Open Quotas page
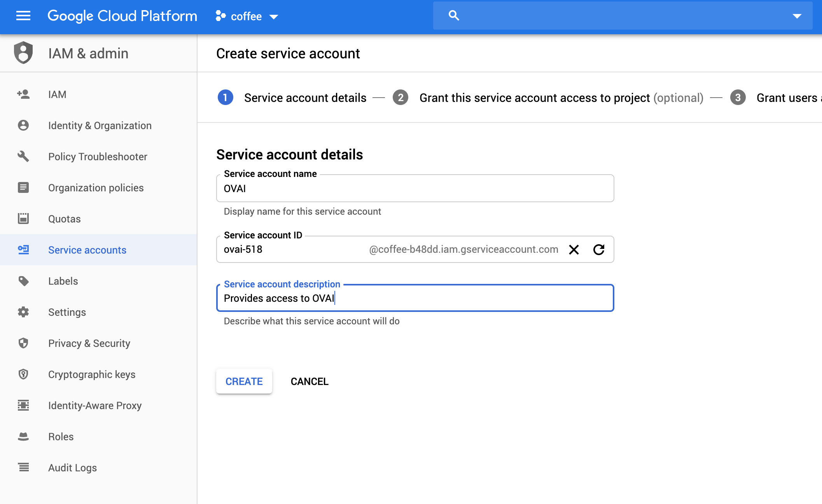Screen dimensions: 822x504 tap(98, 219)
